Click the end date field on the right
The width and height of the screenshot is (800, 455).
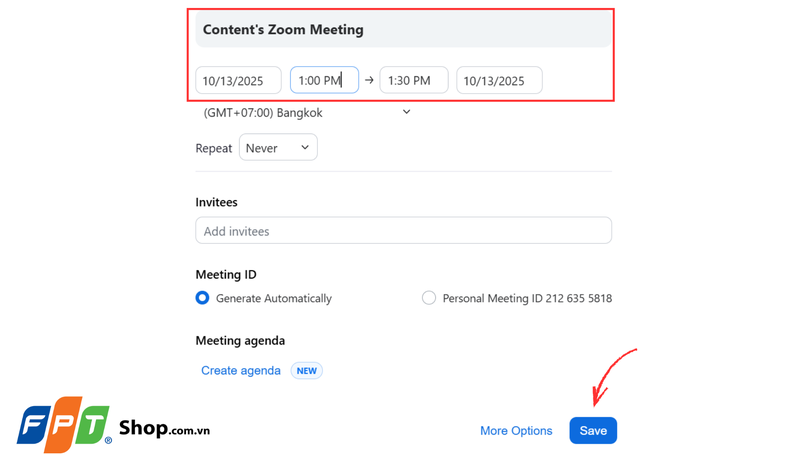(499, 80)
